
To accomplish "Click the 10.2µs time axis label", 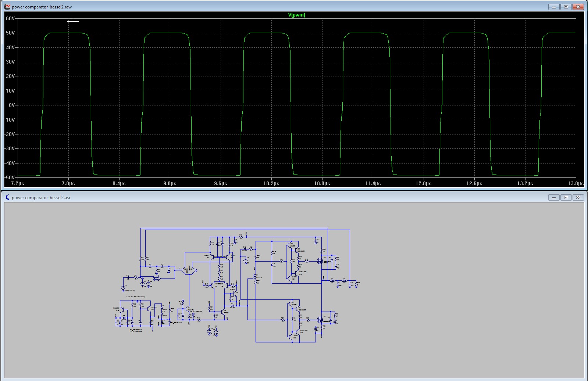I will point(271,183).
